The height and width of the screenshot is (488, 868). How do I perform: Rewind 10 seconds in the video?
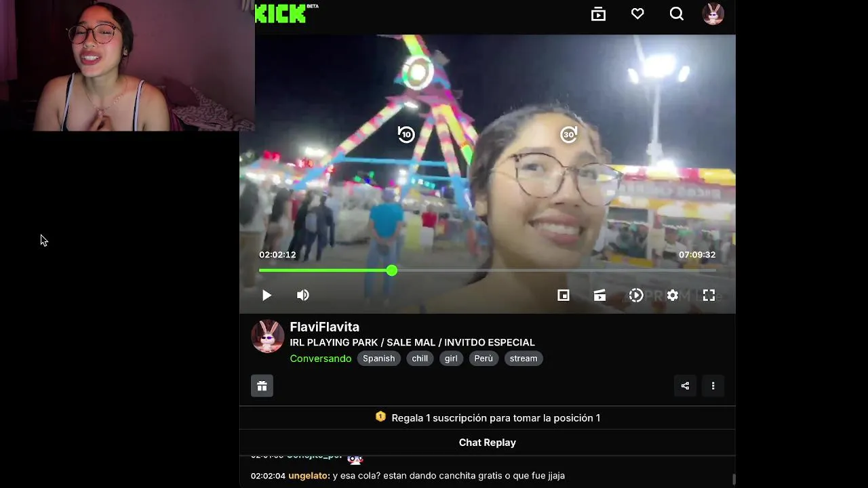pos(406,134)
